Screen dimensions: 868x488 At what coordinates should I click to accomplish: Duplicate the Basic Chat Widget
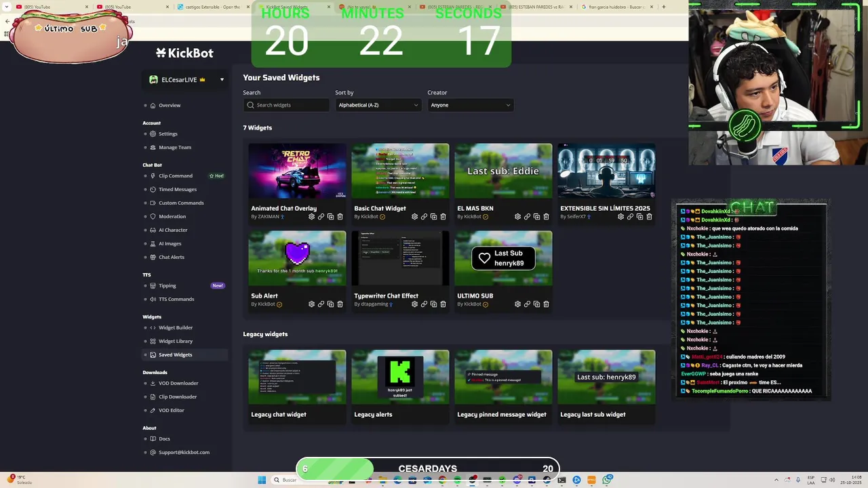click(433, 217)
